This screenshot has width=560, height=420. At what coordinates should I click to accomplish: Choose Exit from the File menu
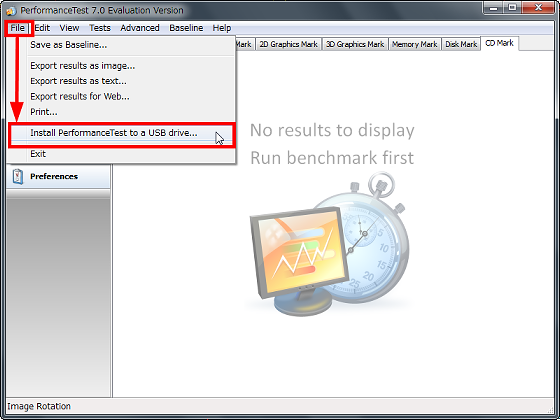tap(121, 154)
